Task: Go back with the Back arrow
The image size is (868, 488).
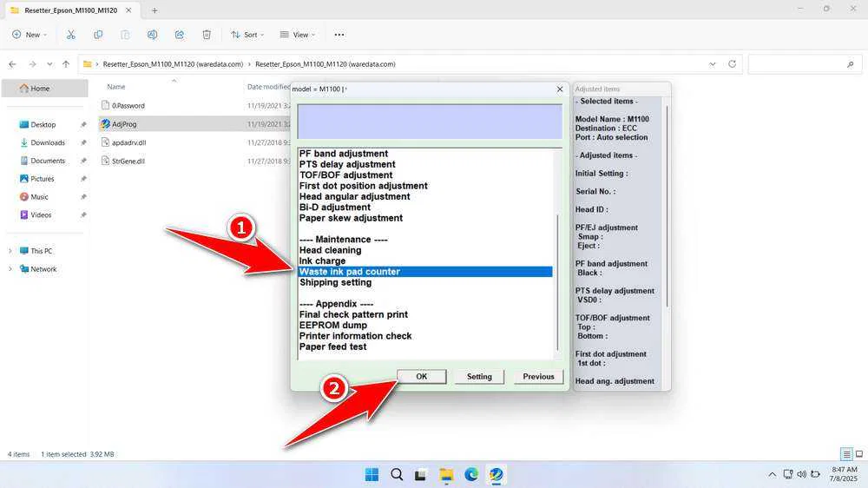Action: (12, 64)
